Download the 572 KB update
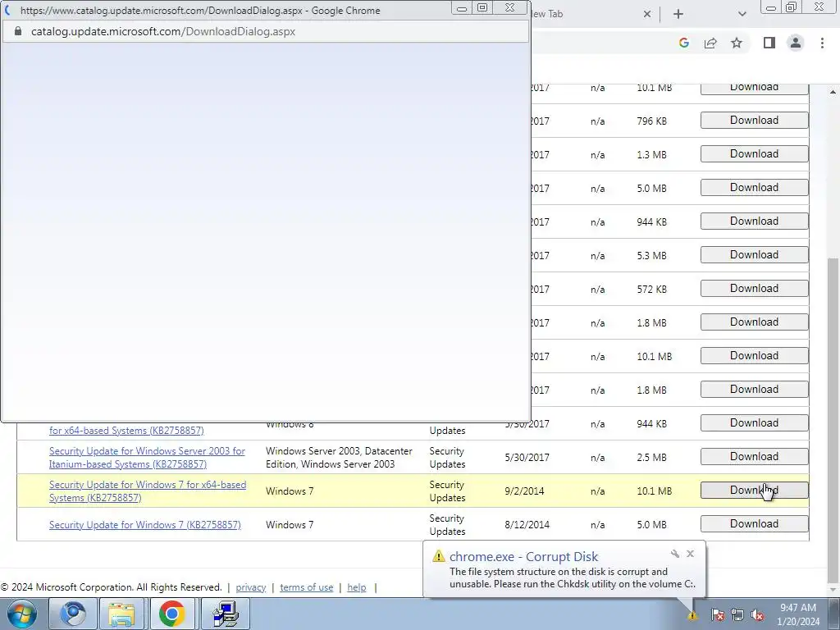Screen dimensions: 840x630 pos(755,289)
